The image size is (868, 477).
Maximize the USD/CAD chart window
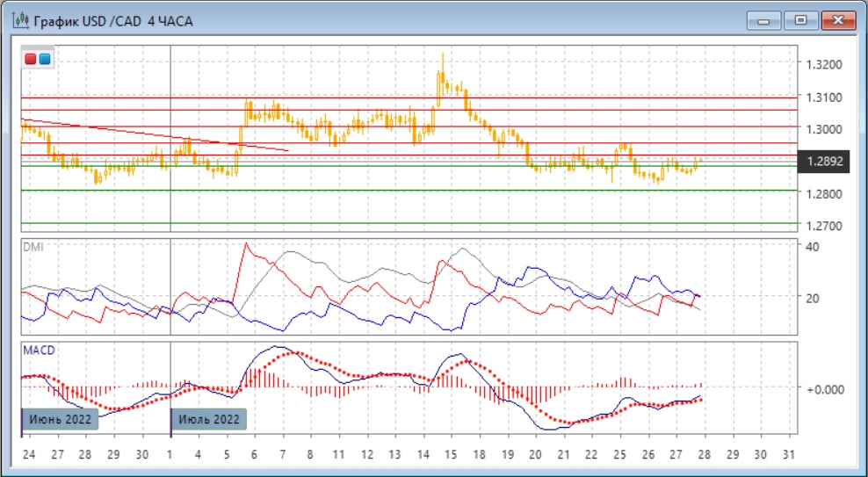point(800,19)
